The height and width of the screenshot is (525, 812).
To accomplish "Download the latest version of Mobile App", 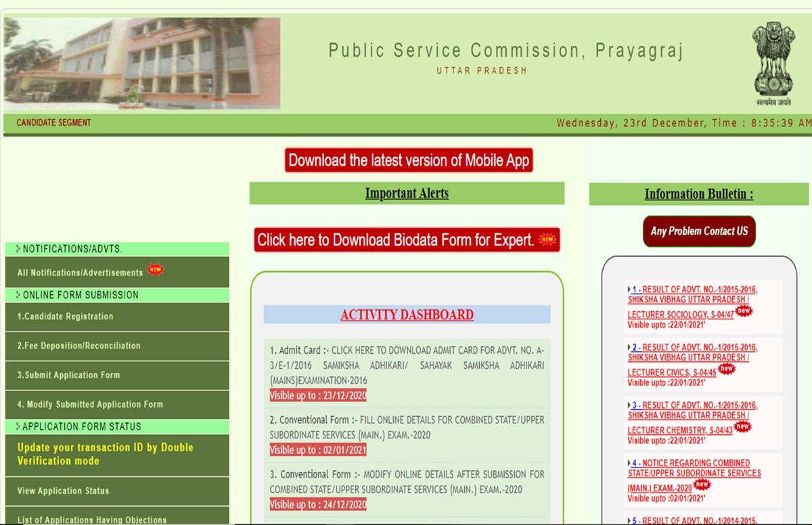I will [408, 160].
